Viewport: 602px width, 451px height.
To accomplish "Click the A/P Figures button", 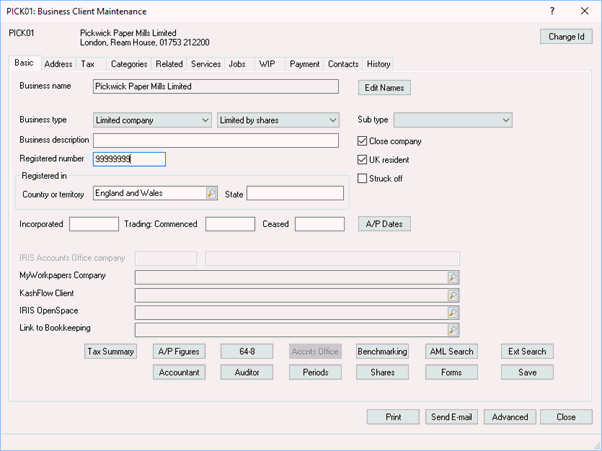I will [179, 351].
